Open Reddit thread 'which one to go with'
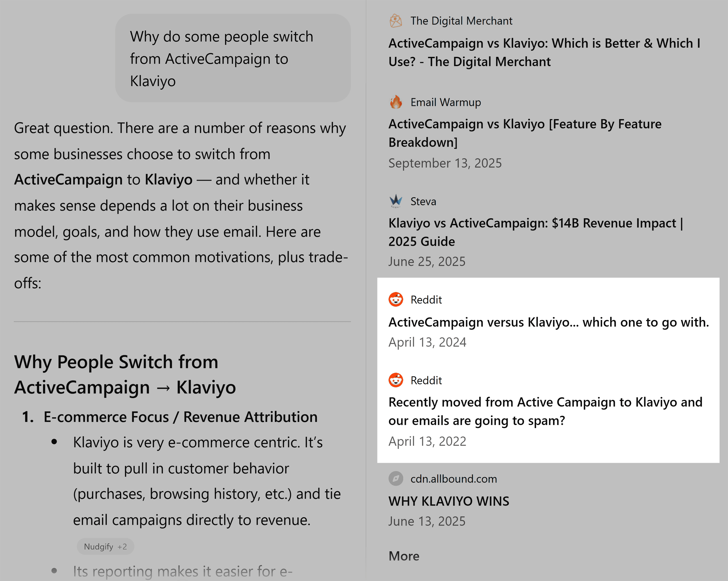The image size is (728, 581). [x=548, y=322]
